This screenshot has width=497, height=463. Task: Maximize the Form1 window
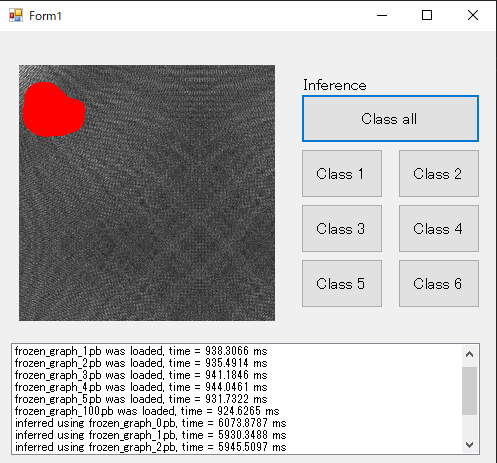click(x=427, y=15)
